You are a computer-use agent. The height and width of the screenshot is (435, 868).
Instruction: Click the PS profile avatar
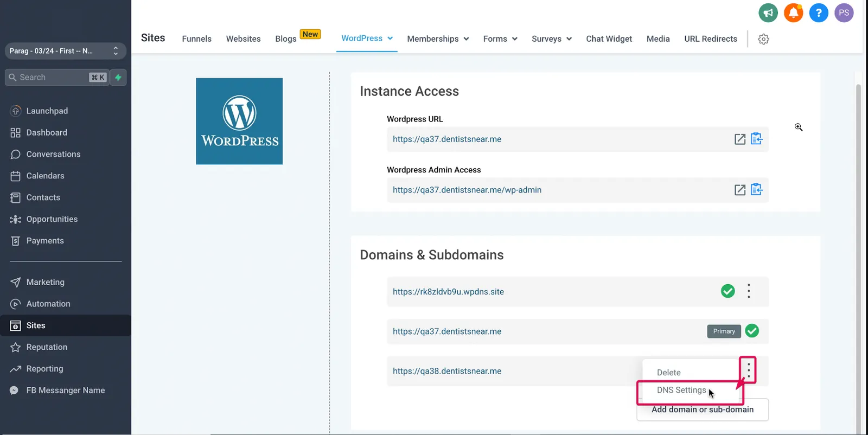tap(844, 12)
